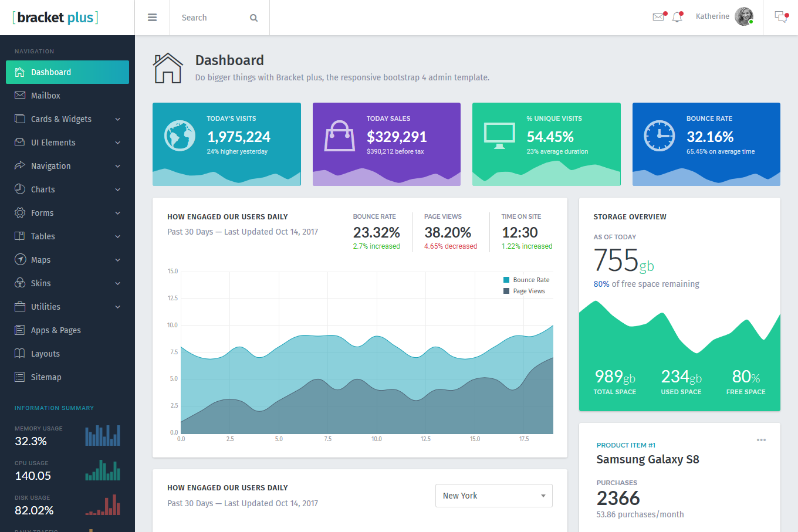Click the three-dot menu on product card
The image size is (798, 532).
(761, 440)
